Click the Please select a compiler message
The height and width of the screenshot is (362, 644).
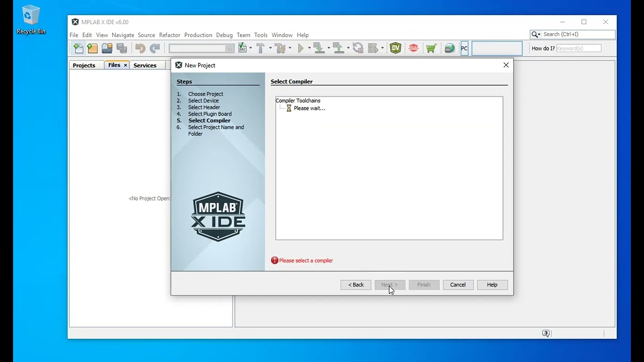(x=306, y=260)
